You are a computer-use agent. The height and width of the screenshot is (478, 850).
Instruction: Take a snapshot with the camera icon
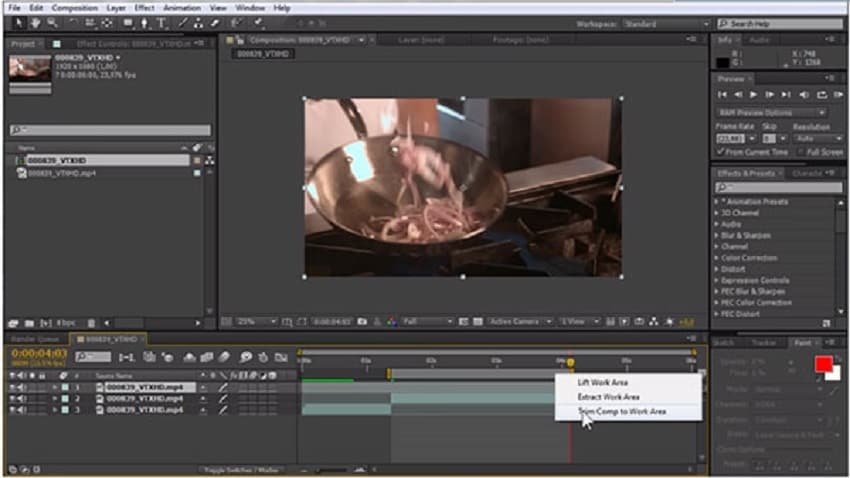(362, 322)
